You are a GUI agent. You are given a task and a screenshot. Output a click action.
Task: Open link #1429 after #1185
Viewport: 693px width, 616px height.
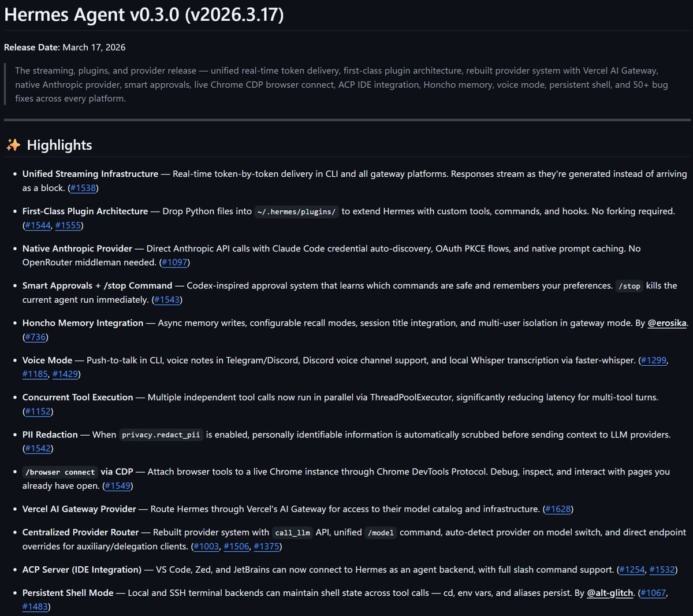pyautogui.click(x=66, y=374)
